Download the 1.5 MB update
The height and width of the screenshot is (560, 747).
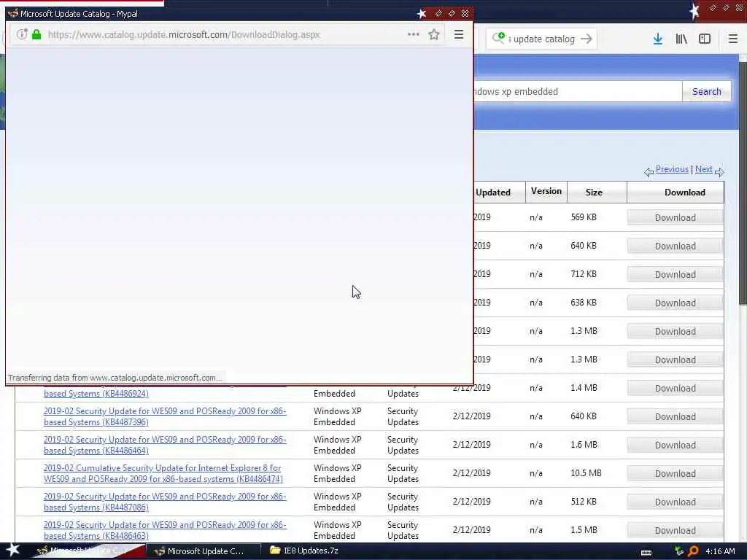[x=675, y=531]
